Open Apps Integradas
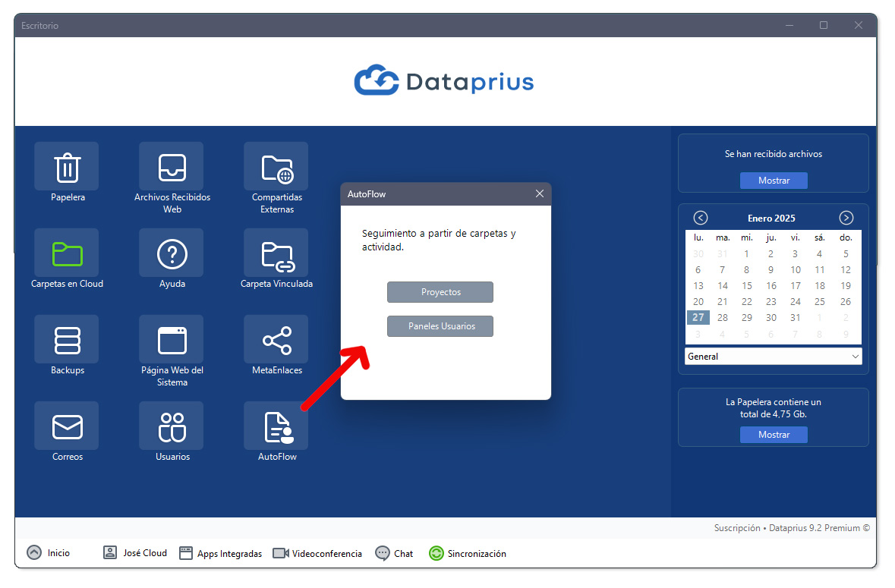The image size is (895, 588). click(221, 553)
